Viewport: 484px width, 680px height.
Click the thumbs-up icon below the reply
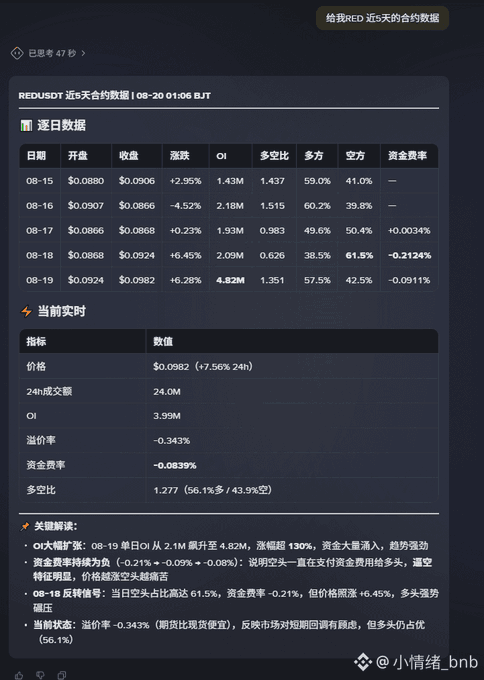[20, 675]
